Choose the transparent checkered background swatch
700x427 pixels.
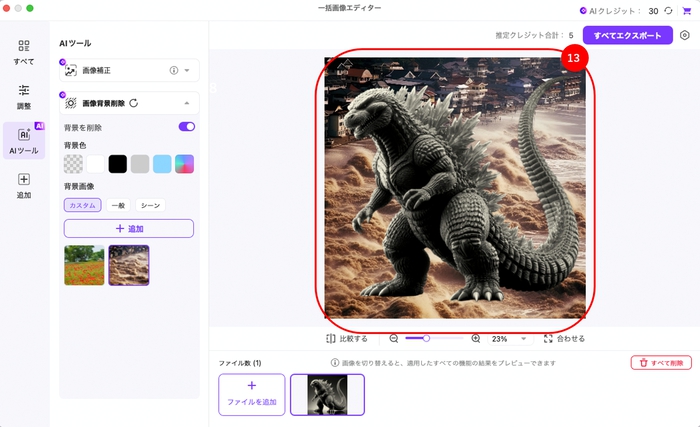pos(73,164)
